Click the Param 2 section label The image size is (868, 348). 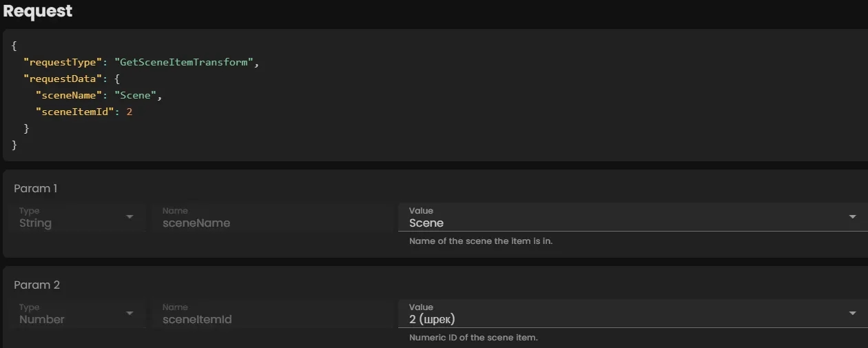[x=37, y=285]
